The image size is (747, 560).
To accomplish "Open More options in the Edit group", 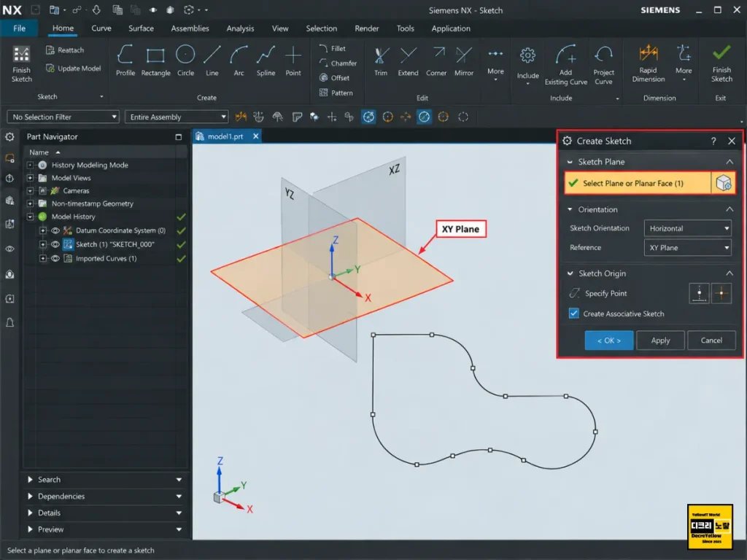I will tap(495, 64).
